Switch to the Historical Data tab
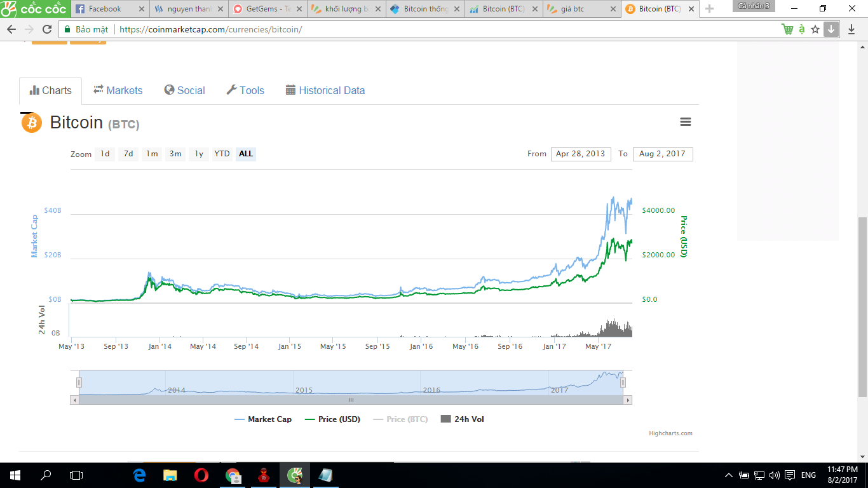This screenshot has width=868, height=488. [325, 91]
